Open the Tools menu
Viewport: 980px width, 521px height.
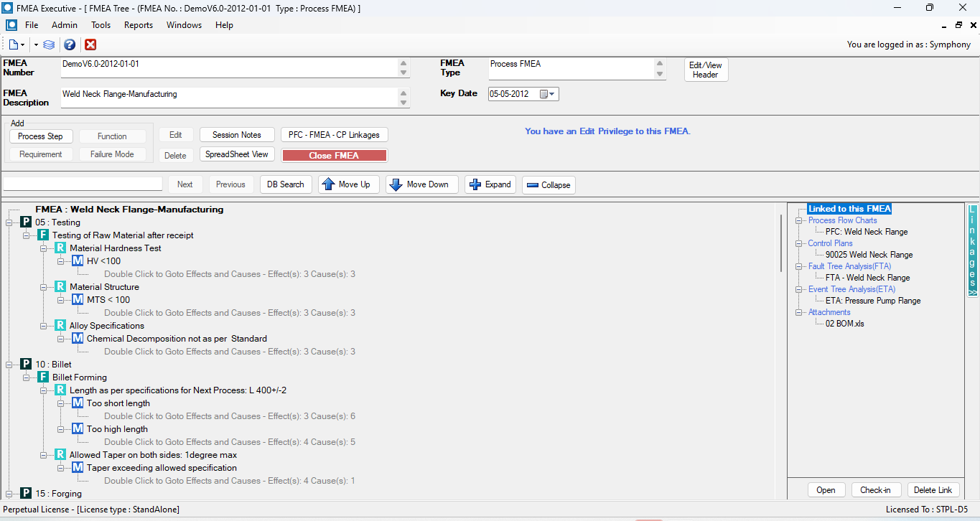point(101,25)
